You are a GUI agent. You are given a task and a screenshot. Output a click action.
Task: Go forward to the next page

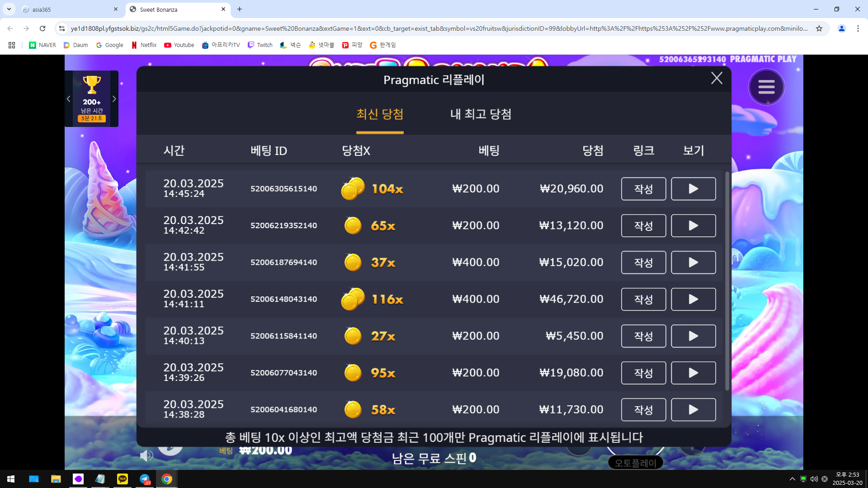click(x=26, y=28)
